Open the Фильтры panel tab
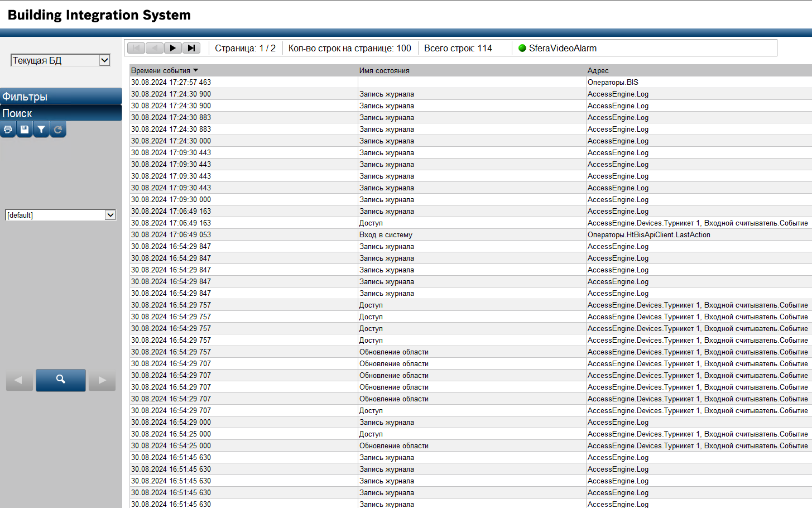Image resolution: width=812 pixels, height=508 pixels. click(x=61, y=97)
